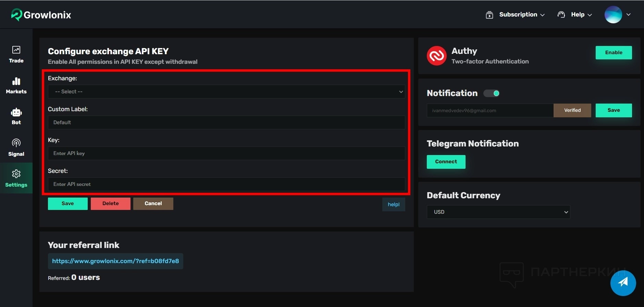Open the Trade chart icon
The height and width of the screenshot is (307, 644).
point(16,50)
